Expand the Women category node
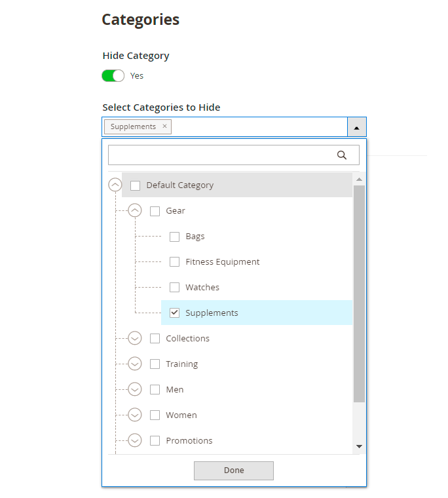This screenshot has height=498, width=448. click(135, 415)
